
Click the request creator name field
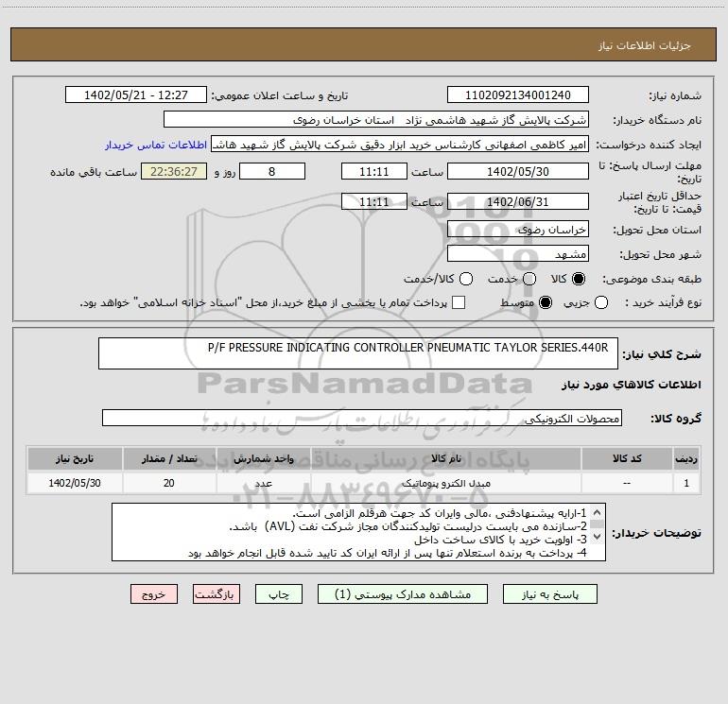coord(400,145)
